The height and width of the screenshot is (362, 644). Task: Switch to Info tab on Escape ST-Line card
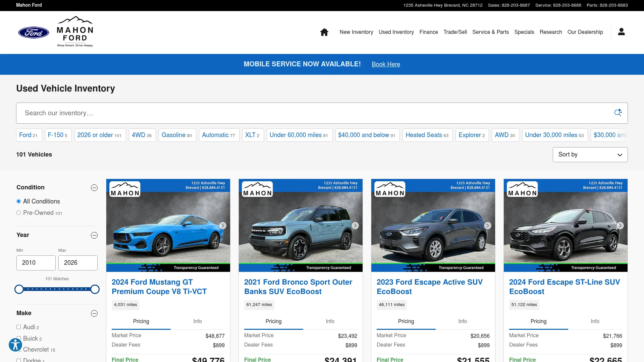(x=595, y=321)
